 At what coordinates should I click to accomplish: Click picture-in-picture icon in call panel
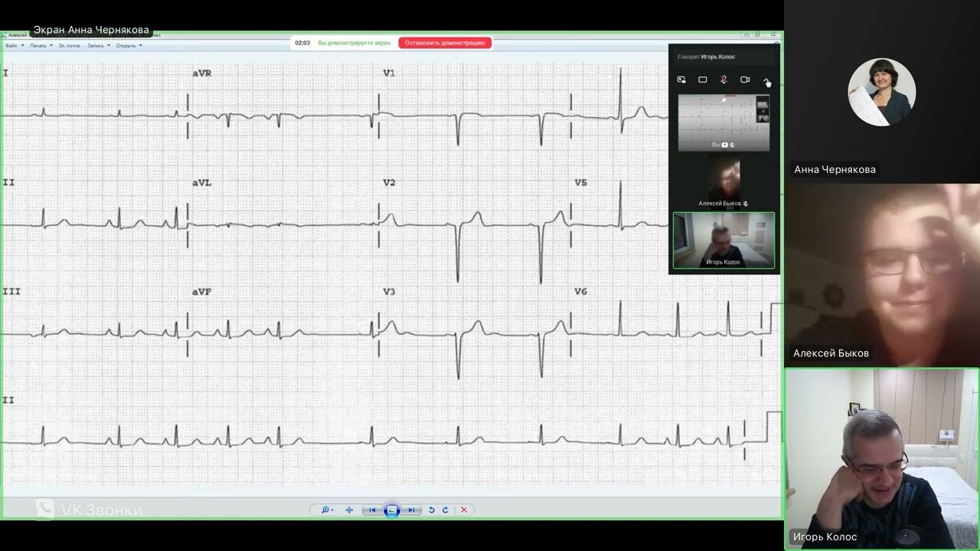pyautogui.click(x=681, y=80)
